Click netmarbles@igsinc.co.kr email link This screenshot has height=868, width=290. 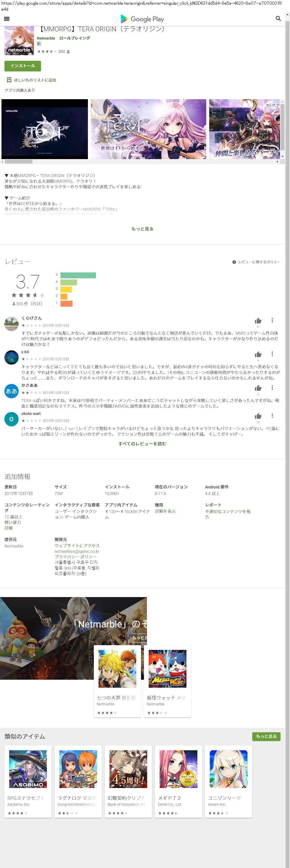coord(77,551)
